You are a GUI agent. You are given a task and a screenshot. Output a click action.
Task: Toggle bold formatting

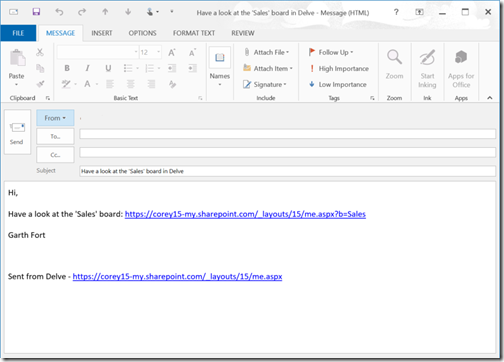click(x=67, y=68)
